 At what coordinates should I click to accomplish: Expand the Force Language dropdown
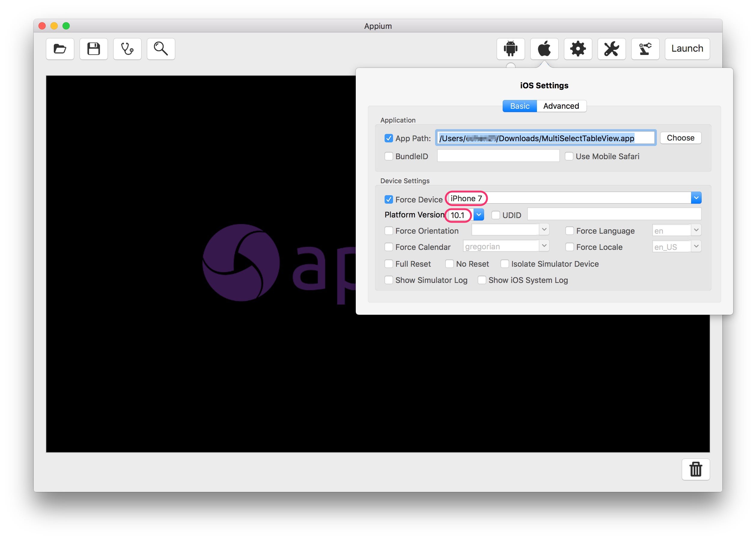point(696,230)
